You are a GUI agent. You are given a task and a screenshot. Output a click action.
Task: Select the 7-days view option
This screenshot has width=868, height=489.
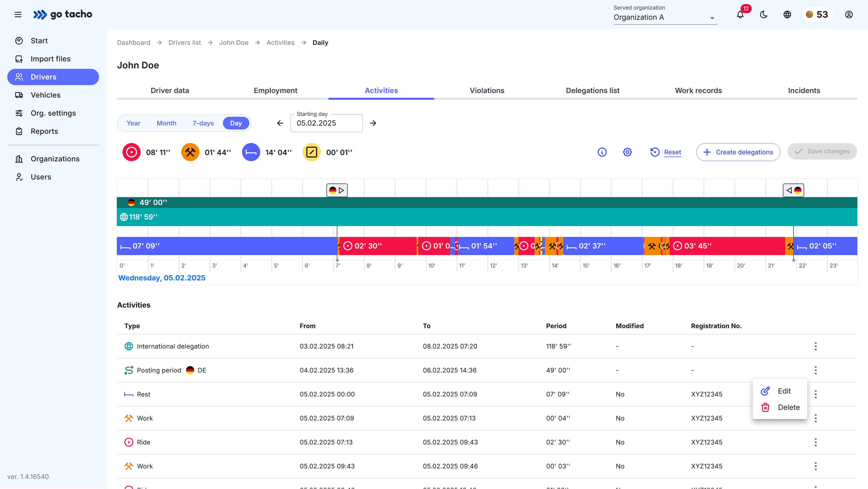pyautogui.click(x=203, y=123)
